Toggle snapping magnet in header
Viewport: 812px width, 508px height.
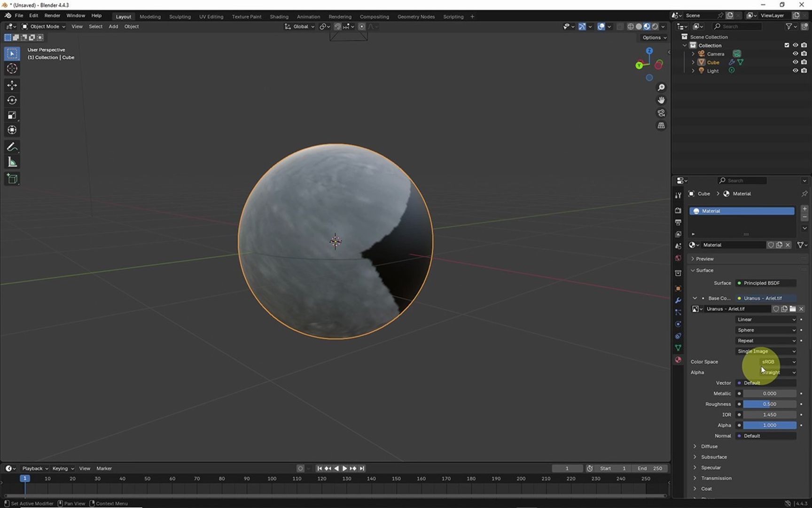click(x=337, y=27)
